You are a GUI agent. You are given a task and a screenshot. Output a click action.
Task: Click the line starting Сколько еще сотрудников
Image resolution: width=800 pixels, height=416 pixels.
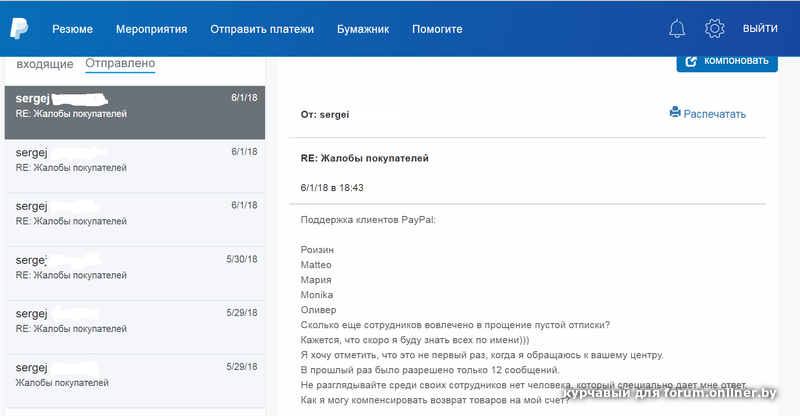[x=455, y=325]
